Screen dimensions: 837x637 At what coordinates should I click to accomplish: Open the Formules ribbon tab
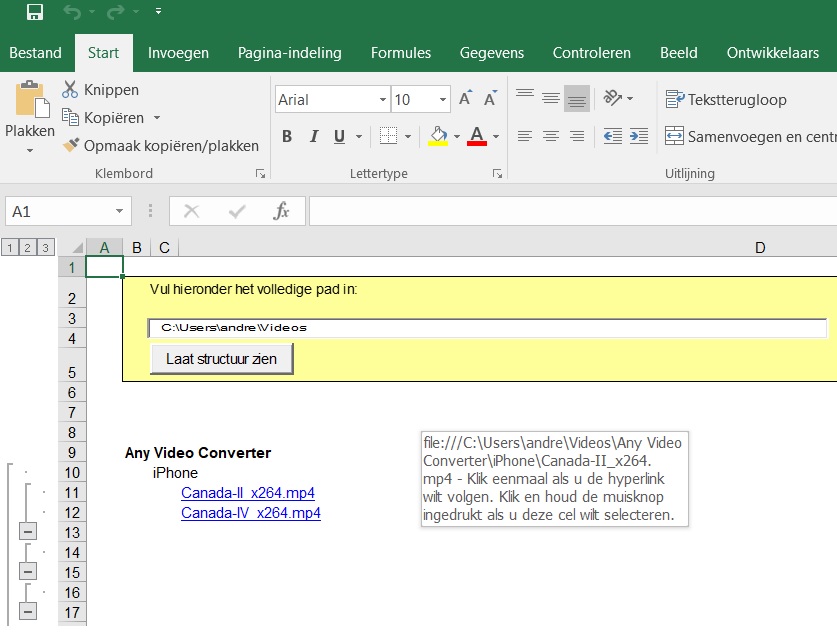pyautogui.click(x=400, y=53)
